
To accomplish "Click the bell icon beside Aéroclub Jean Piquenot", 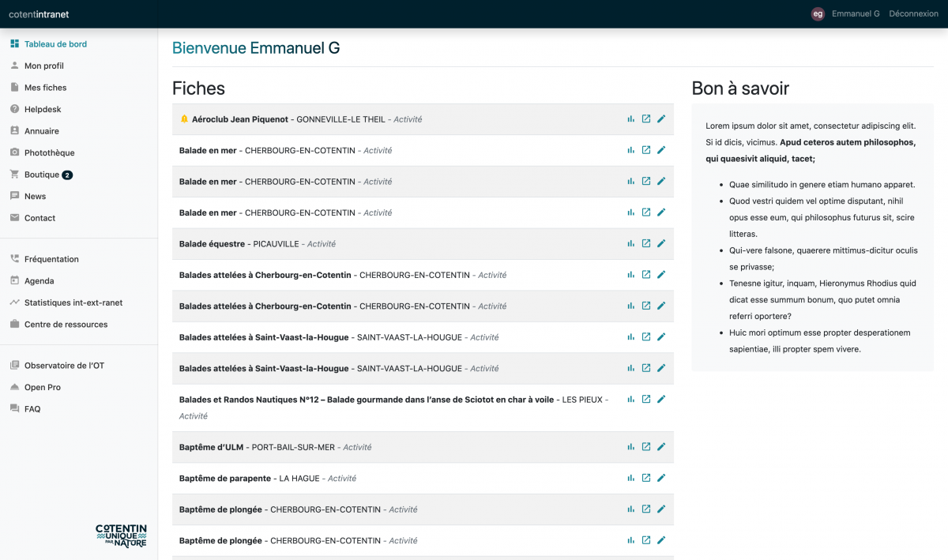I will (184, 119).
